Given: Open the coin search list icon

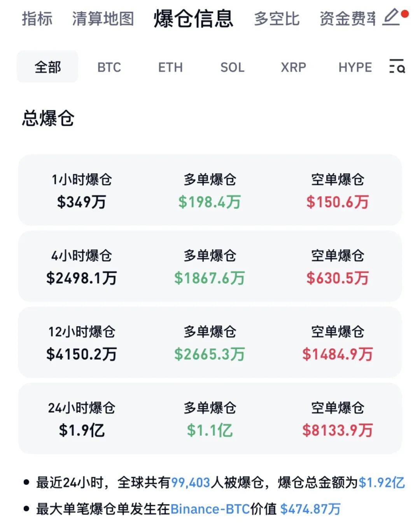Looking at the screenshot, I should (397, 66).
